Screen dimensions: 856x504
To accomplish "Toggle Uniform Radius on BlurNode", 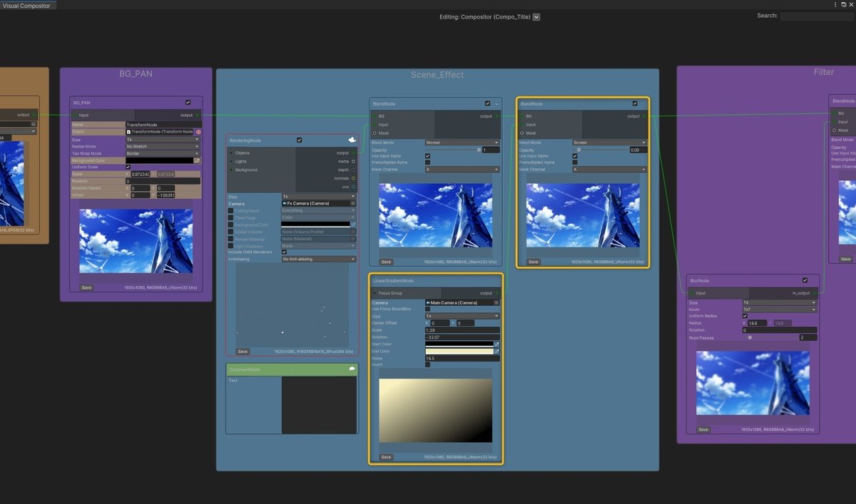I will pyautogui.click(x=745, y=317).
